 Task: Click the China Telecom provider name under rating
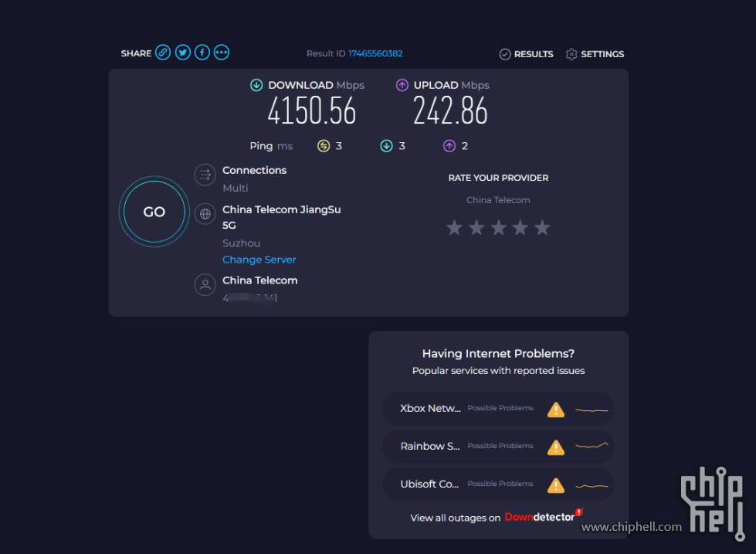[x=498, y=200]
